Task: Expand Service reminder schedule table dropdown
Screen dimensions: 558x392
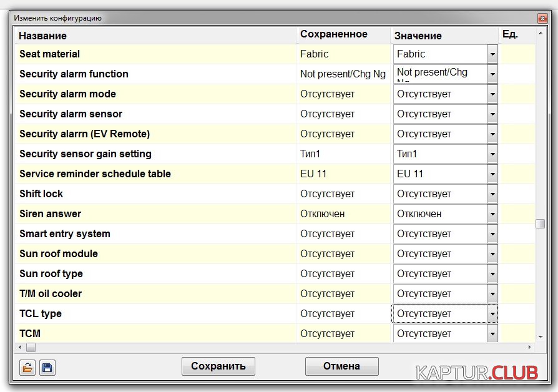Action: [492, 174]
